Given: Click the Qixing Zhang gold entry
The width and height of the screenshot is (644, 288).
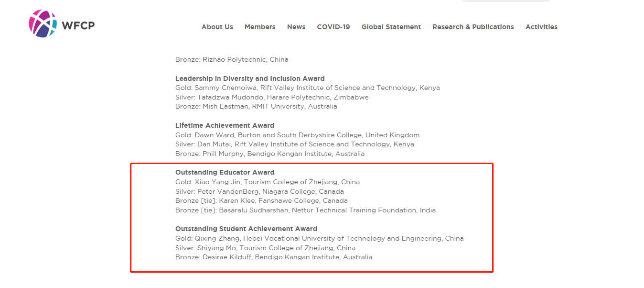Looking at the screenshot, I should [319, 238].
